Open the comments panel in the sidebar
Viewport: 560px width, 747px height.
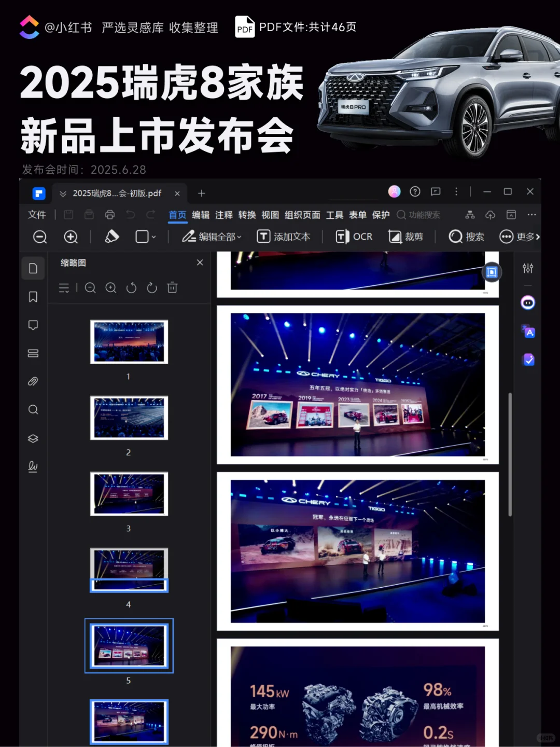33,325
